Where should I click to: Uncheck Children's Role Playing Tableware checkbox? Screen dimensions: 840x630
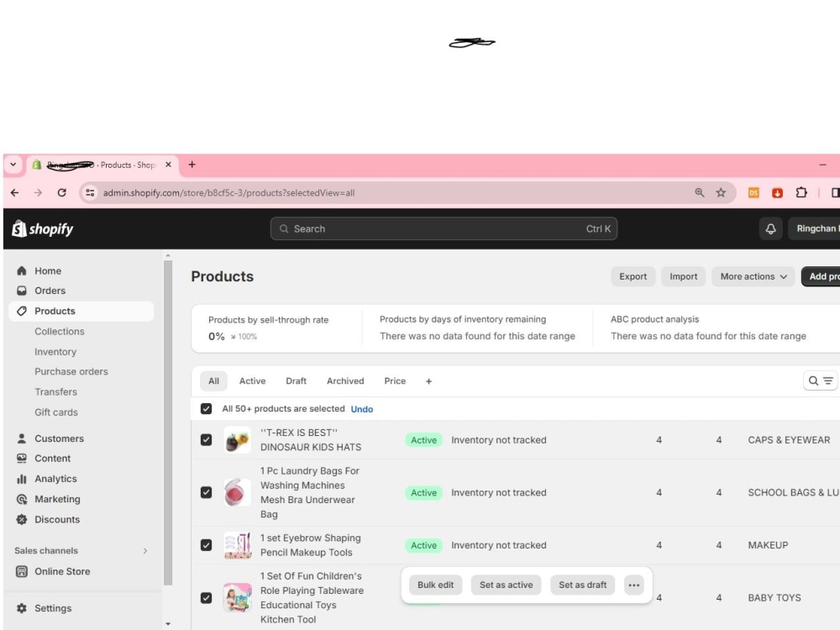tap(207, 598)
